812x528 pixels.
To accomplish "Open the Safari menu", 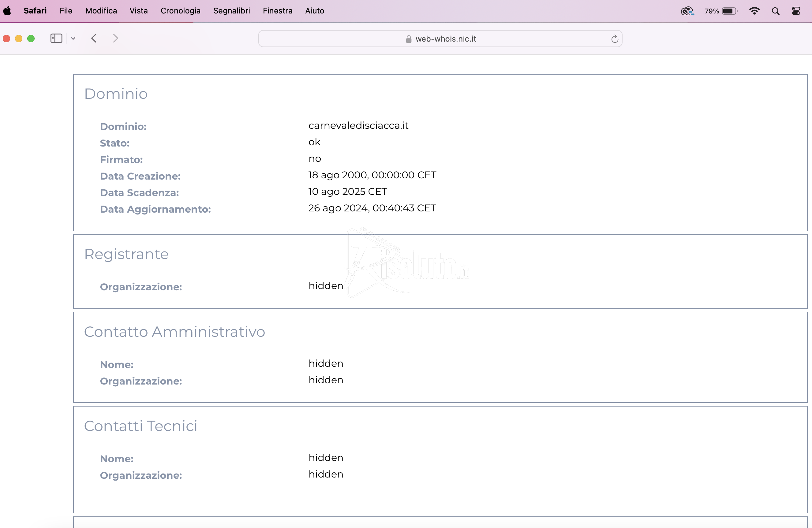I will pyautogui.click(x=35, y=11).
